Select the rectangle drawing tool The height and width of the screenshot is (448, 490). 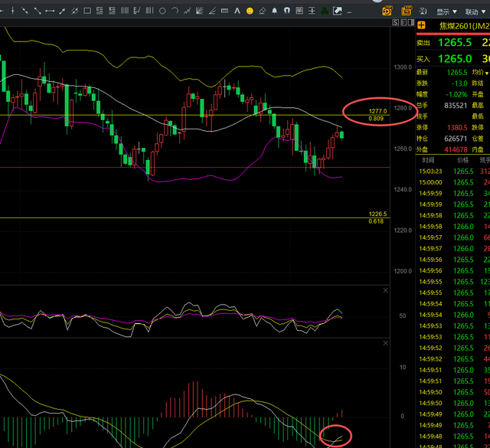click(88, 11)
